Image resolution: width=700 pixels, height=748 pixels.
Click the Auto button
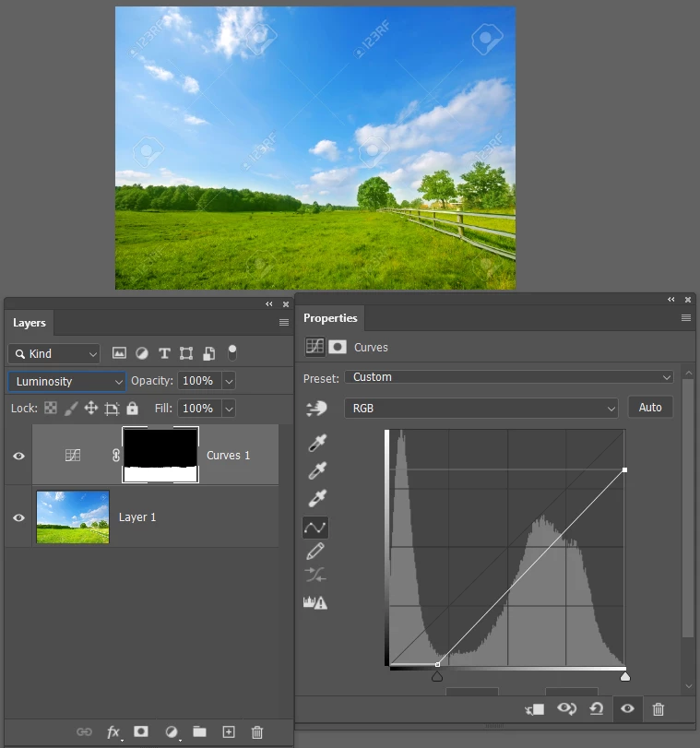pos(650,408)
